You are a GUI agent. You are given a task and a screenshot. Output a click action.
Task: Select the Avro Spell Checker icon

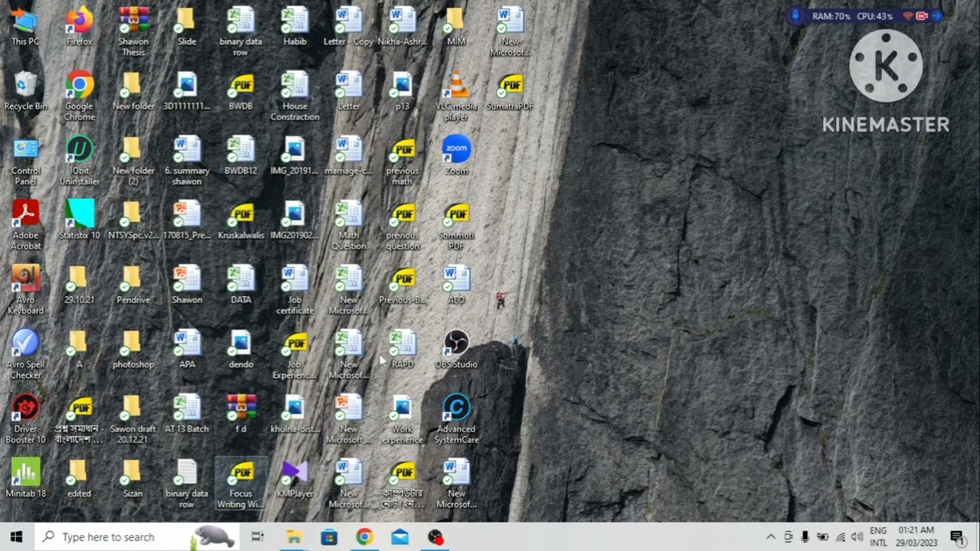[x=25, y=354]
